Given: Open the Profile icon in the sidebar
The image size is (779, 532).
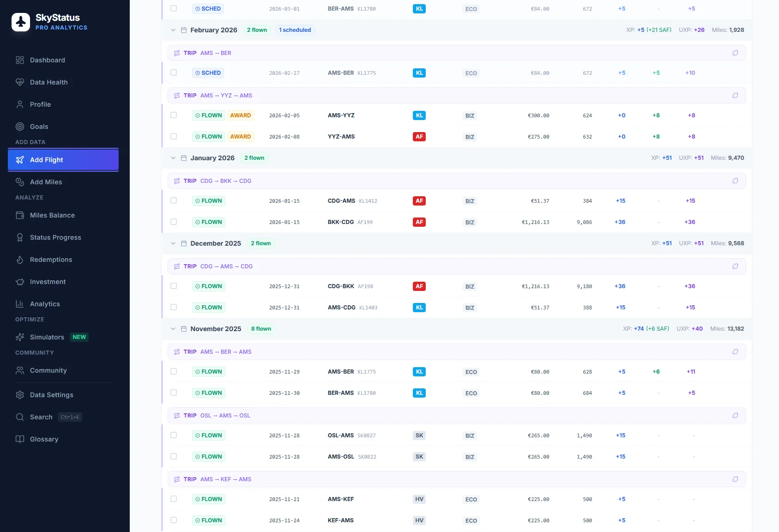Looking at the screenshot, I should point(20,104).
